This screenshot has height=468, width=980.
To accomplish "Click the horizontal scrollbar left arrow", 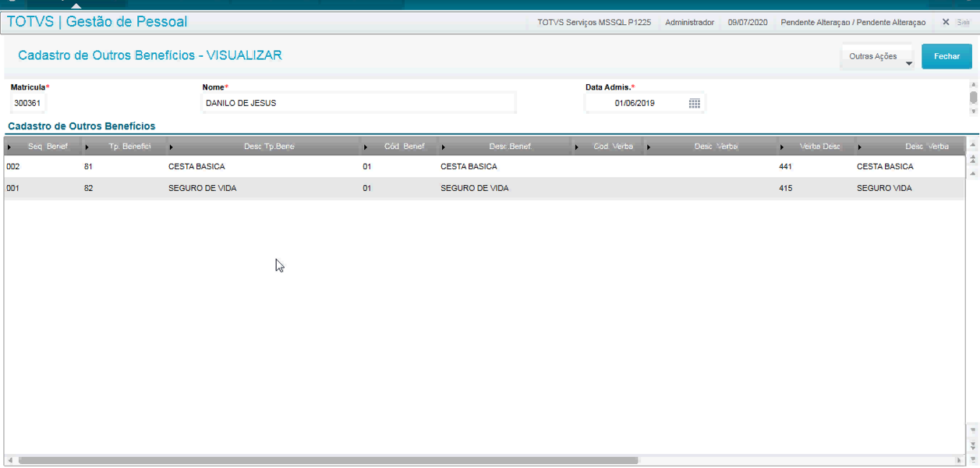I will point(9,461).
